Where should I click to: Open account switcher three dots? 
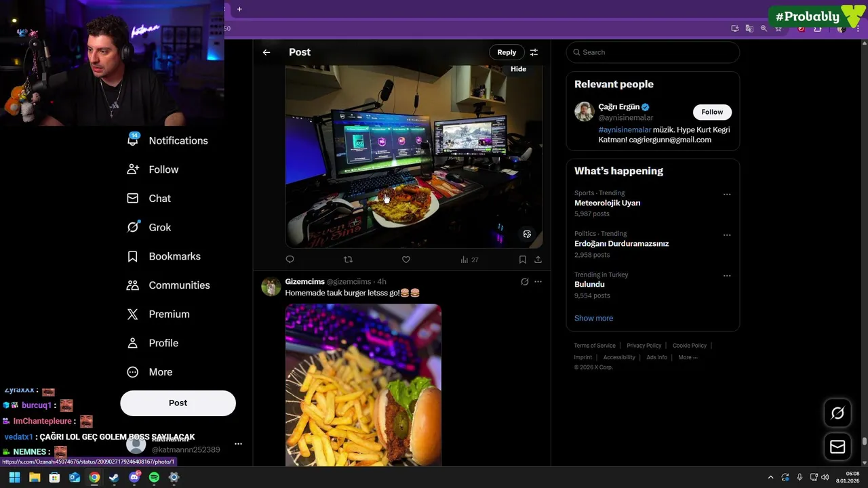click(x=238, y=444)
